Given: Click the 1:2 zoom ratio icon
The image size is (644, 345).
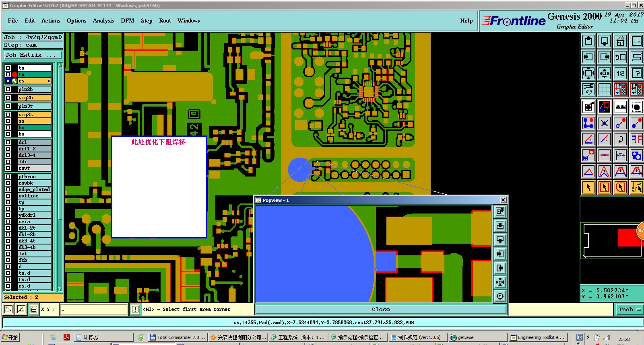Looking at the screenshot, I should coord(621,73).
